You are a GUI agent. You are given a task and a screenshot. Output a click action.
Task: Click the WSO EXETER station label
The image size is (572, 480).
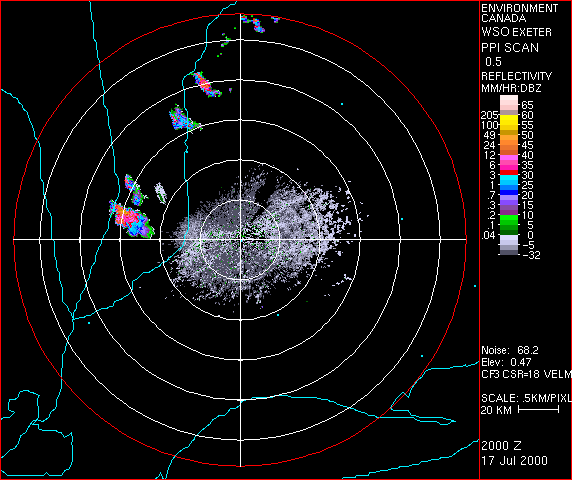[516, 32]
